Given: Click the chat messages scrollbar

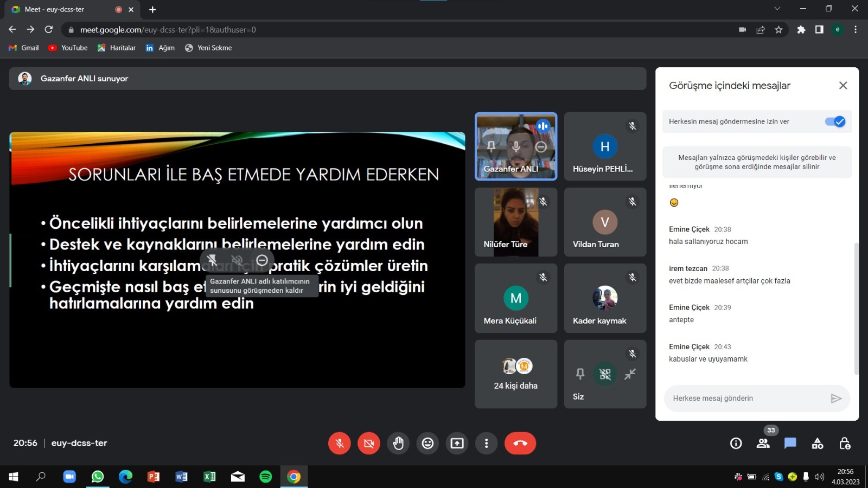Looking at the screenshot, I should coord(856,309).
